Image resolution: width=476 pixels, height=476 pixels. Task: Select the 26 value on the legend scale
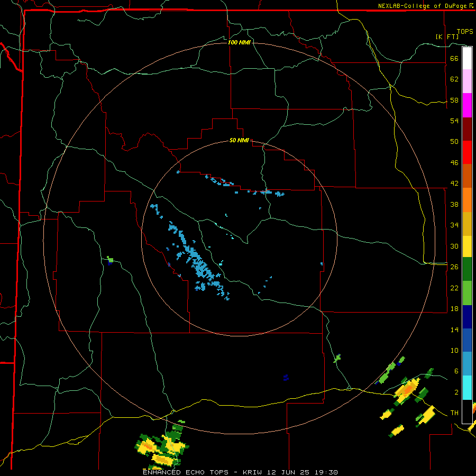(454, 267)
